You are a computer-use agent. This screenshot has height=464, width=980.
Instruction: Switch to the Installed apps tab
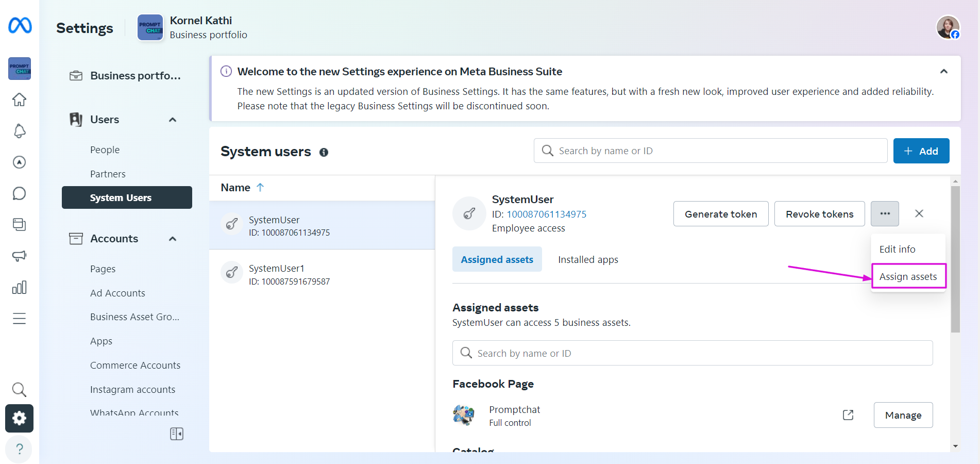588,259
